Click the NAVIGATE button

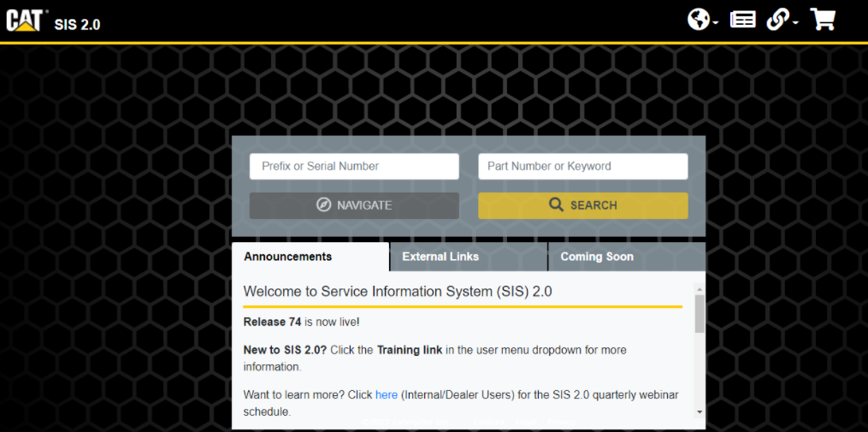[354, 205]
